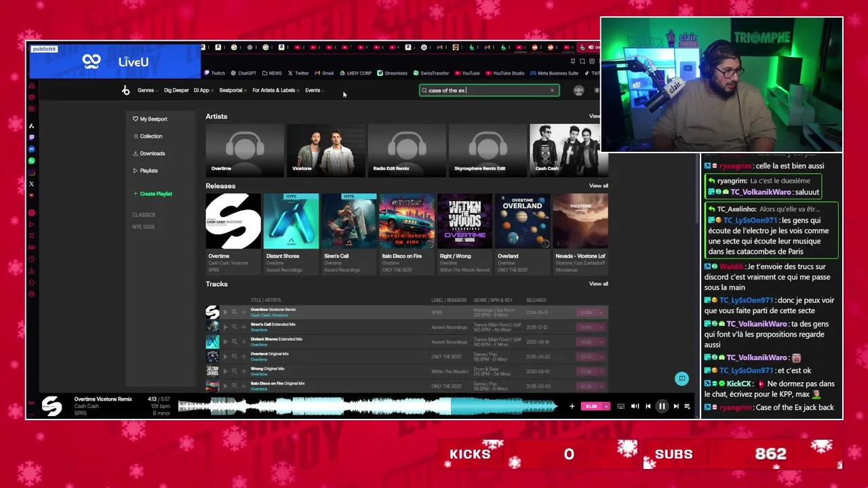Viewport: 868px width, 488px height.
Task: Add current track to playlist in player
Action: click(x=572, y=406)
